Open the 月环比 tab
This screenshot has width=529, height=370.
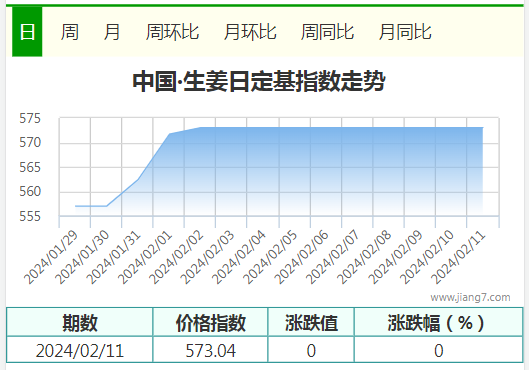point(250,32)
